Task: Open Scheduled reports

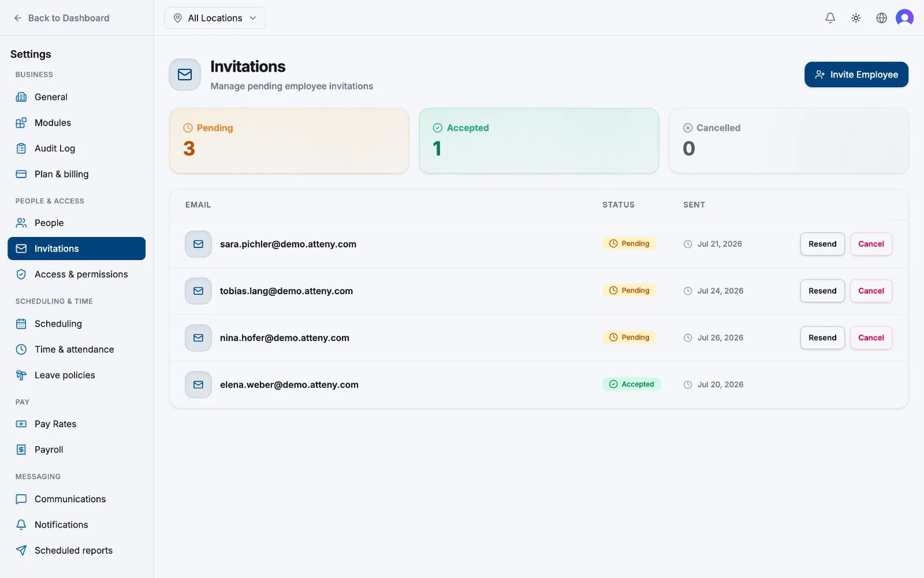Action: click(x=76, y=550)
